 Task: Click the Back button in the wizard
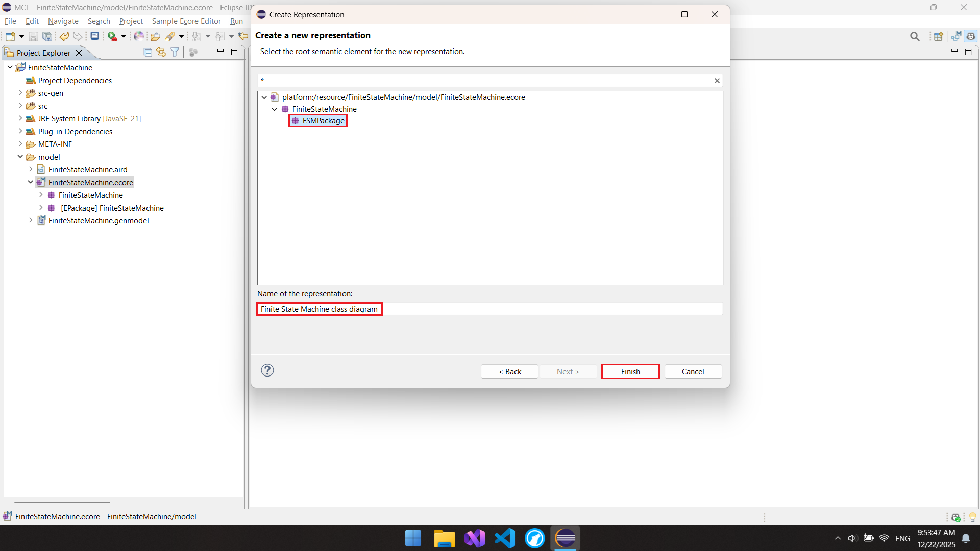509,371
